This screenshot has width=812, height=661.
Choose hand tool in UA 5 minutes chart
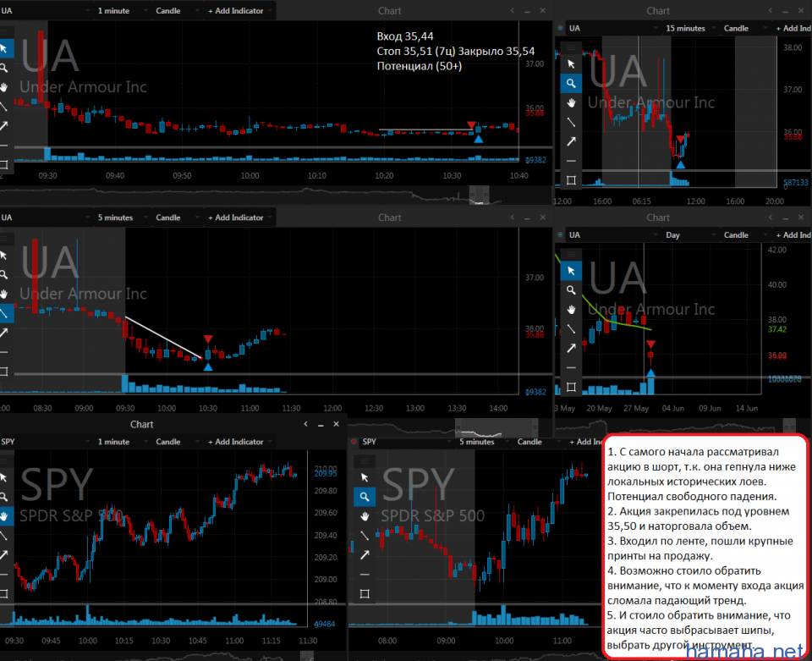(3, 294)
